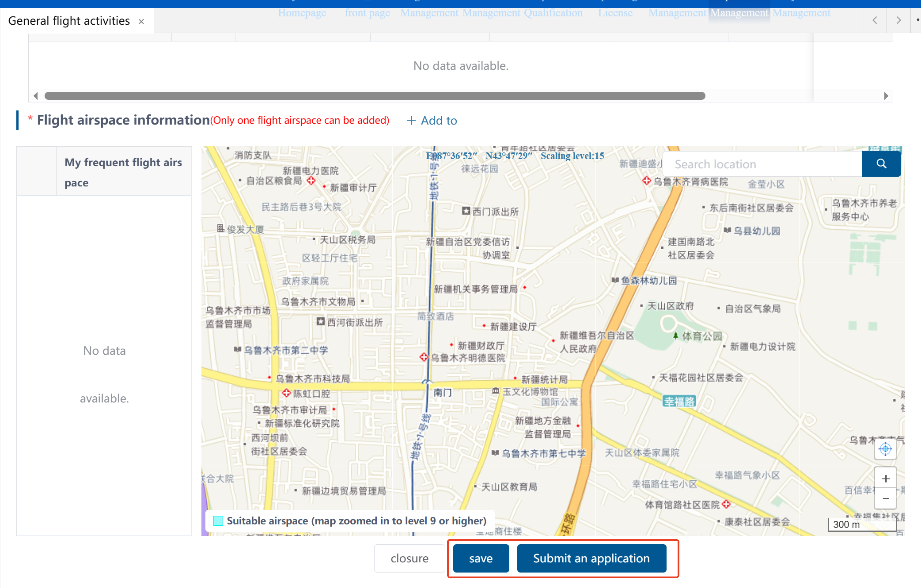Viewport: 921px width, 588px height.
Task: Click 天山区教育局 label on map
Action: tap(509, 487)
